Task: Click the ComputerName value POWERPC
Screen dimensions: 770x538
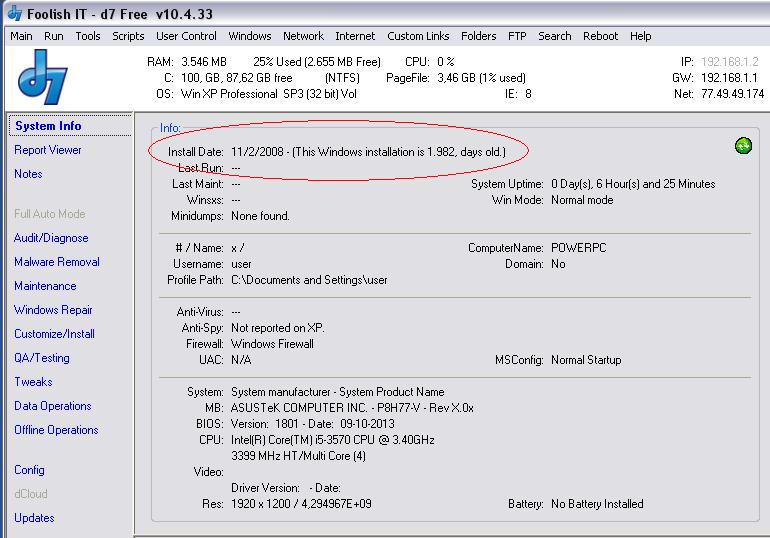Action: [578, 248]
